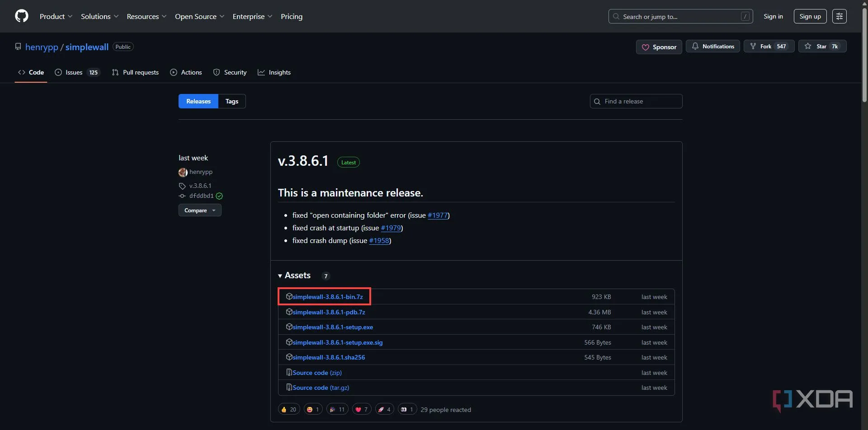Open the Compare dropdown

[200, 210]
